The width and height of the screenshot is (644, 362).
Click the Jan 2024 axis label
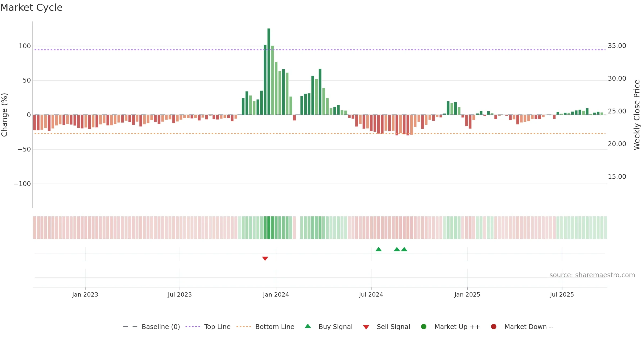click(276, 295)
